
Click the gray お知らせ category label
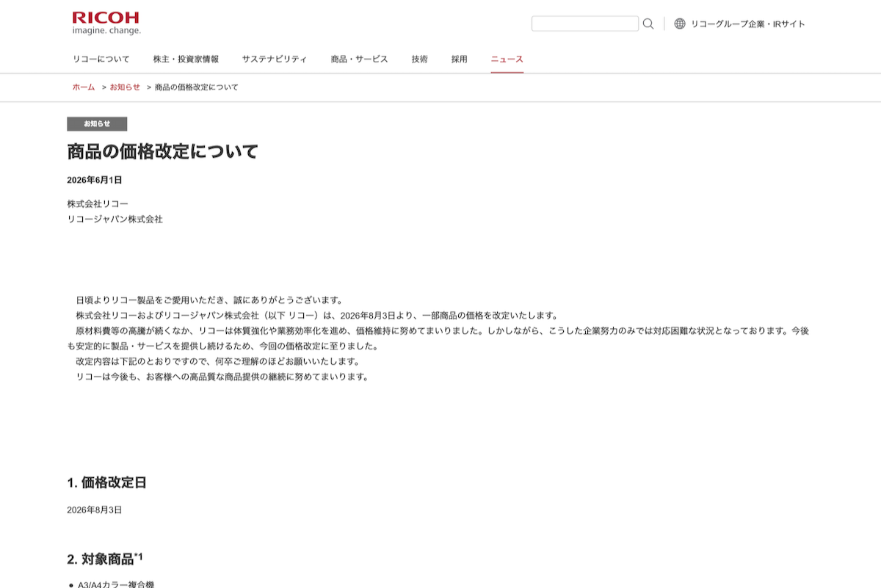(97, 124)
